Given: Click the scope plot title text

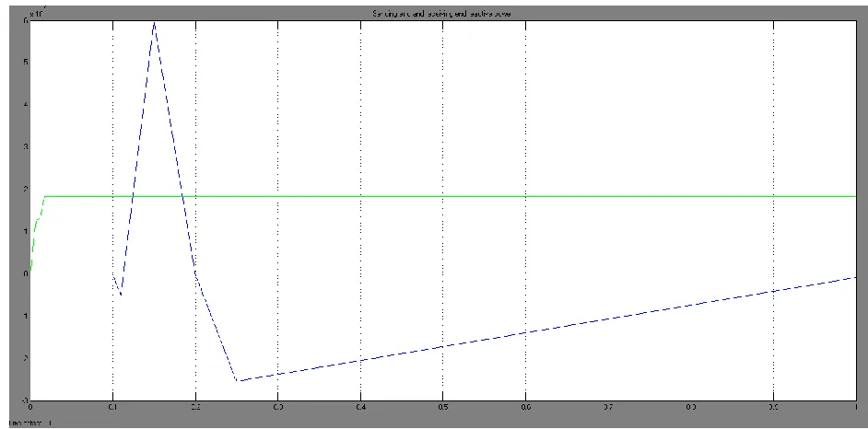Looking at the screenshot, I should pyautogui.click(x=441, y=14).
